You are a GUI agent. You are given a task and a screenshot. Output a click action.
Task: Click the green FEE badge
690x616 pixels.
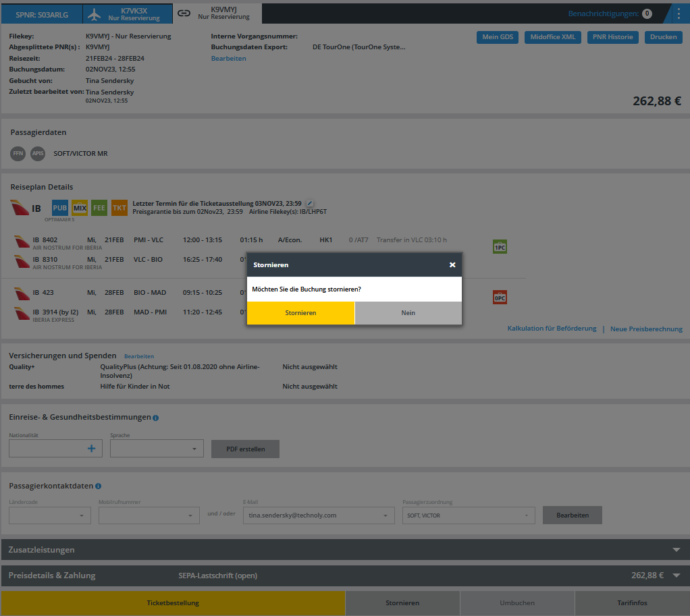[x=99, y=208]
